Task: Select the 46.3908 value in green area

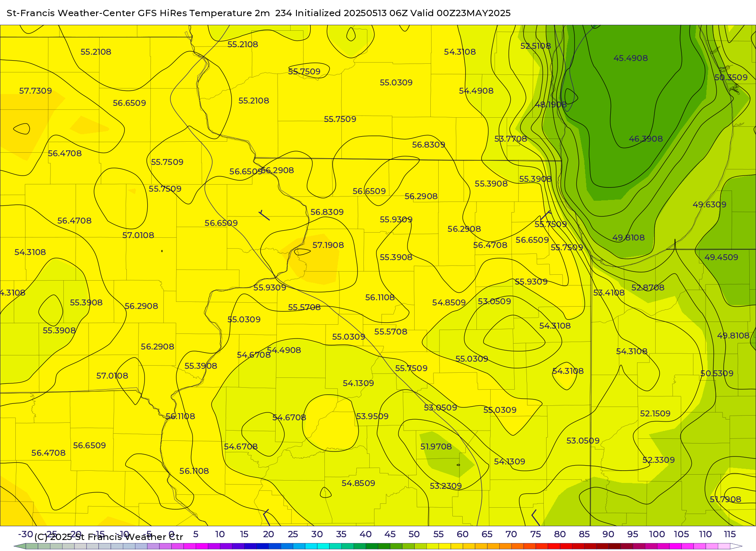Action: pos(646,139)
